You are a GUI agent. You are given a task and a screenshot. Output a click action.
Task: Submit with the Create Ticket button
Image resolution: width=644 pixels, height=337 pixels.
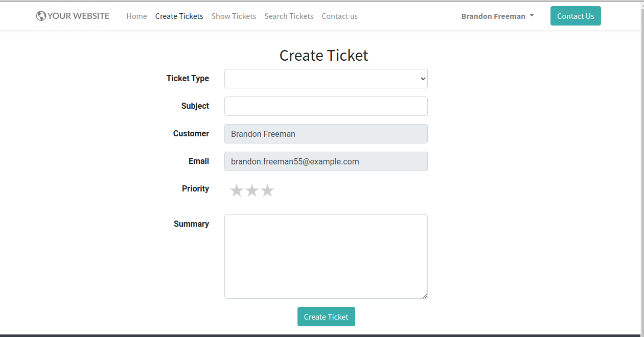[326, 317]
